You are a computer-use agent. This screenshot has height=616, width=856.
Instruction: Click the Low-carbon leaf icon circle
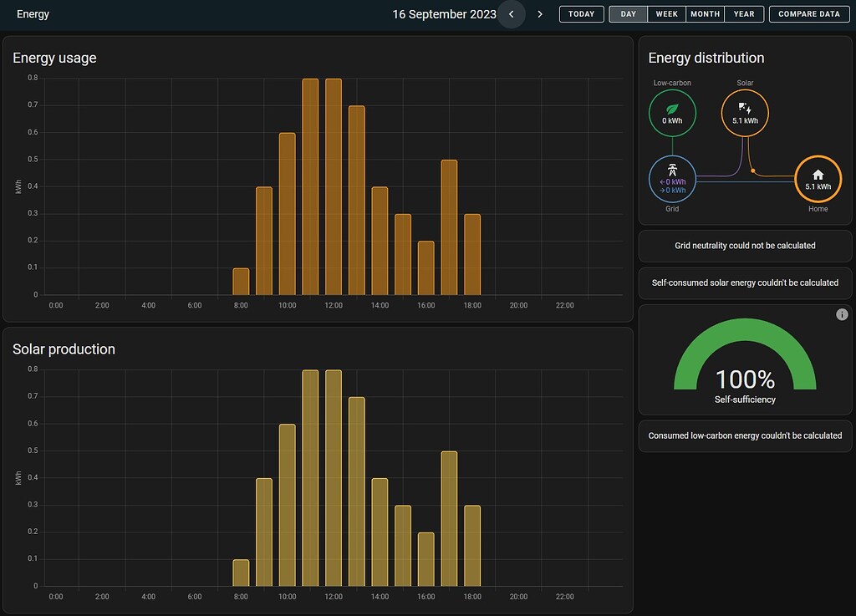point(672,113)
